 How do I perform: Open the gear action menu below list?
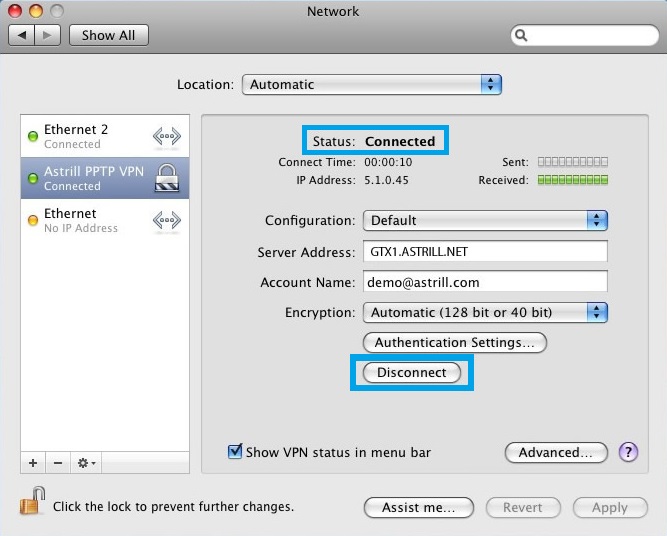[x=86, y=463]
